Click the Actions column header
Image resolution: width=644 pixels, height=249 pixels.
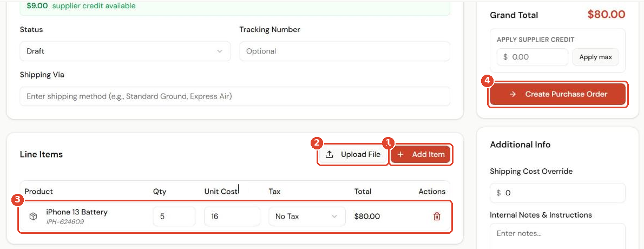pos(432,192)
